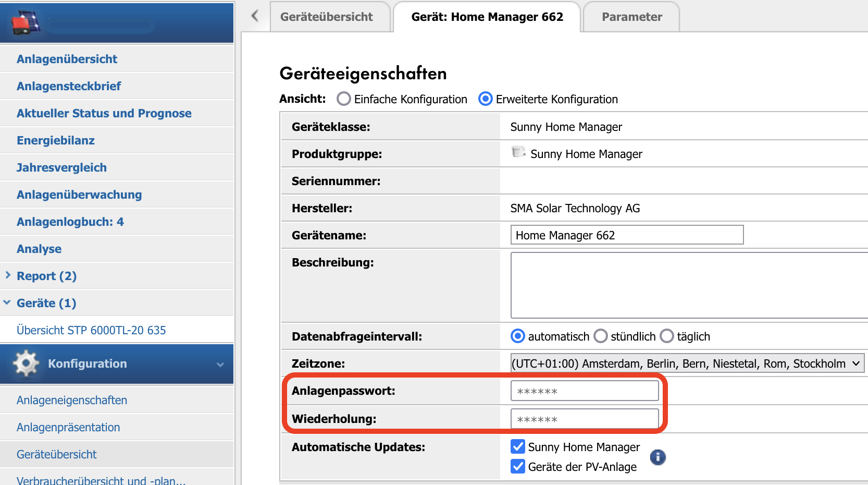Select Einfache Konfiguration view
The width and height of the screenshot is (868, 485).
344,99
